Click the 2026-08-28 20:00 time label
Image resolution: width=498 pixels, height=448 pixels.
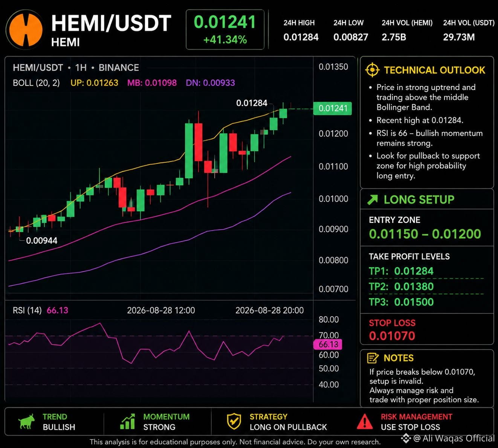point(269,311)
